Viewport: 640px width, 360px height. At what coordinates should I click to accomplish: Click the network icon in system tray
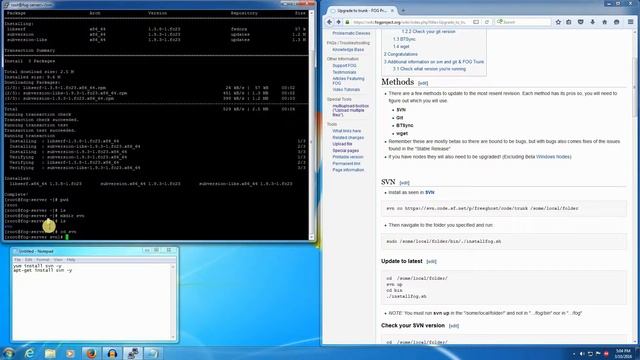(590, 354)
